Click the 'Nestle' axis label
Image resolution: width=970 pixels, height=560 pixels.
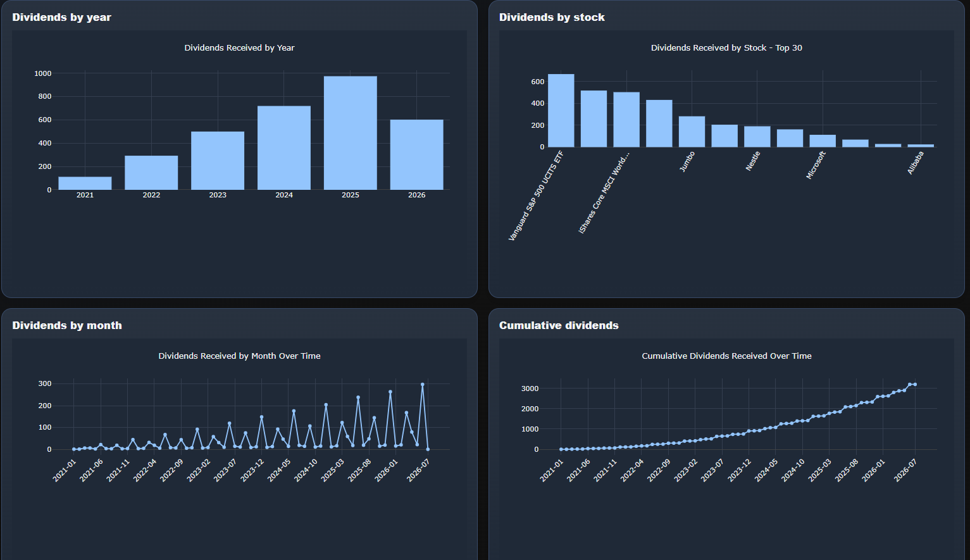tap(752, 161)
